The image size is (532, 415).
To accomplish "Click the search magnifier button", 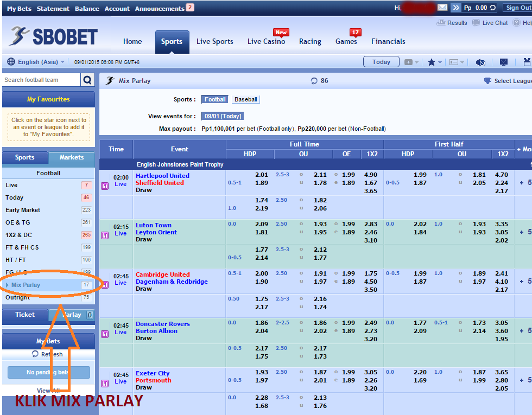I will (x=87, y=80).
